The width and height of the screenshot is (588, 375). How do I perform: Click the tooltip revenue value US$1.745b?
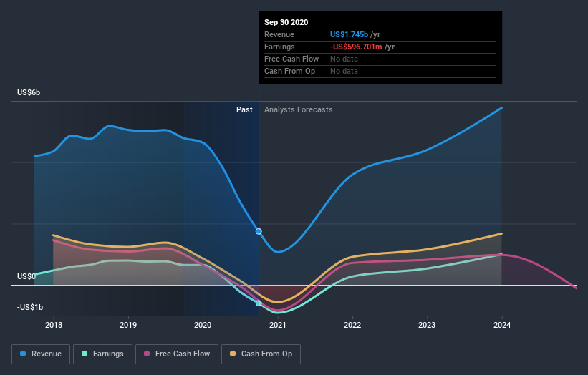tap(349, 34)
